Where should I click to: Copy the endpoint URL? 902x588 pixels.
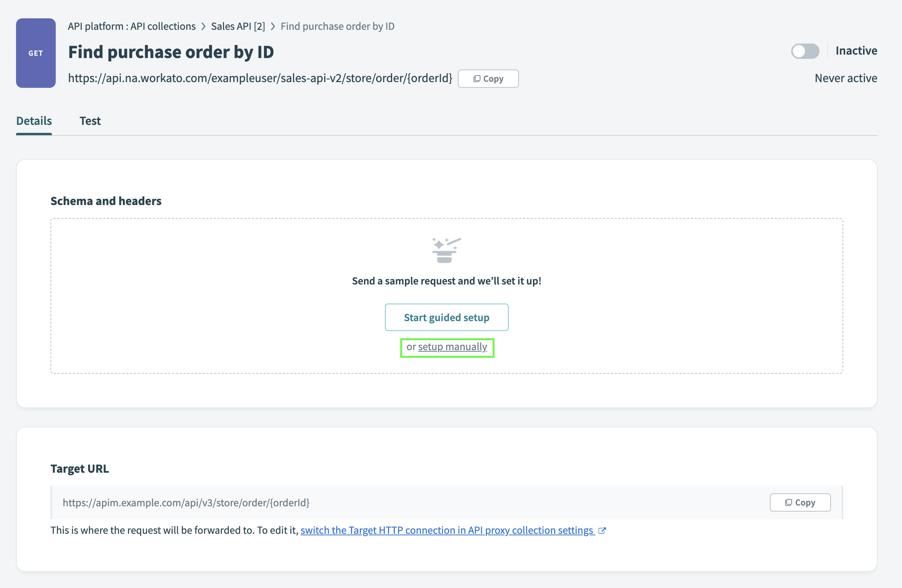pyautogui.click(x=488, y=79)
